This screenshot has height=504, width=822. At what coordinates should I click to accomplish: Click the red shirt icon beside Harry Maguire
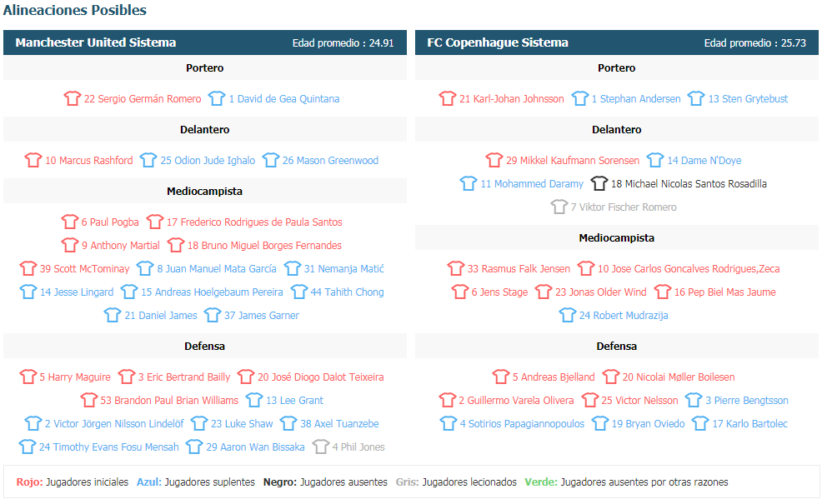(x=28, y=377)
